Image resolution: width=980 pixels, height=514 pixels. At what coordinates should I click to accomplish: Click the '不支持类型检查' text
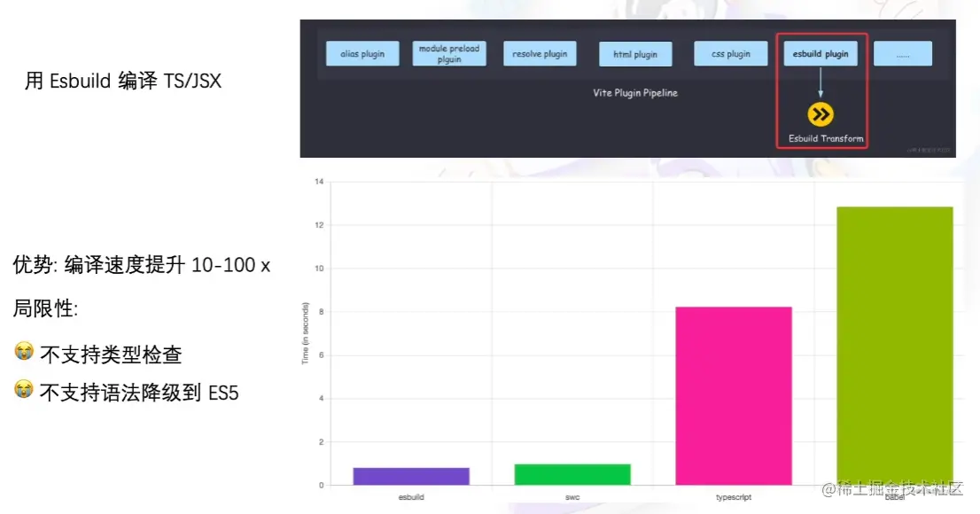click(111, 355)
